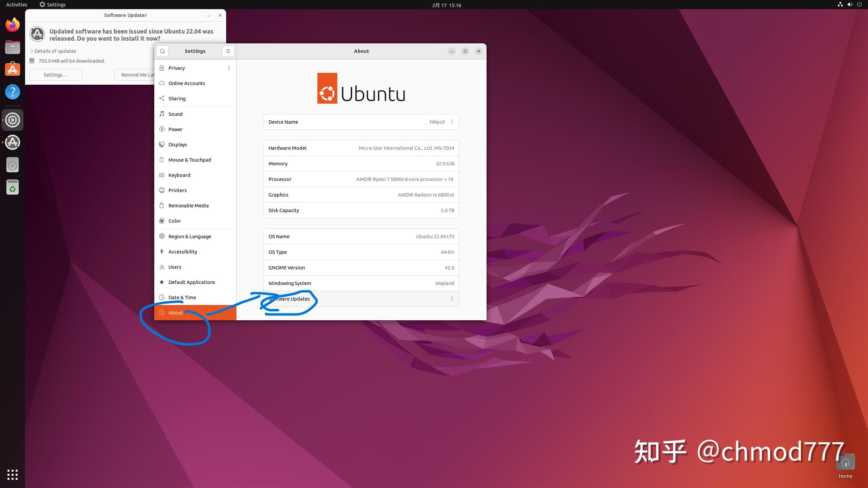The image size is (868, 488).
Task: Select Region & Language settings
Action: click(190, 237)
